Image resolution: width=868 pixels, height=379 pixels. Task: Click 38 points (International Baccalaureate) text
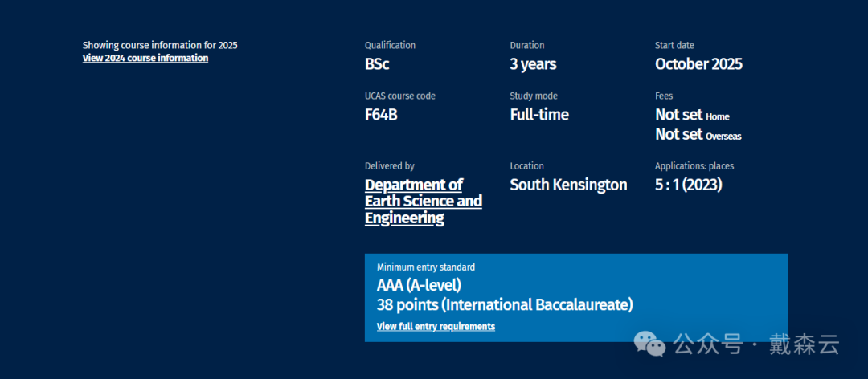coord(505,305)
